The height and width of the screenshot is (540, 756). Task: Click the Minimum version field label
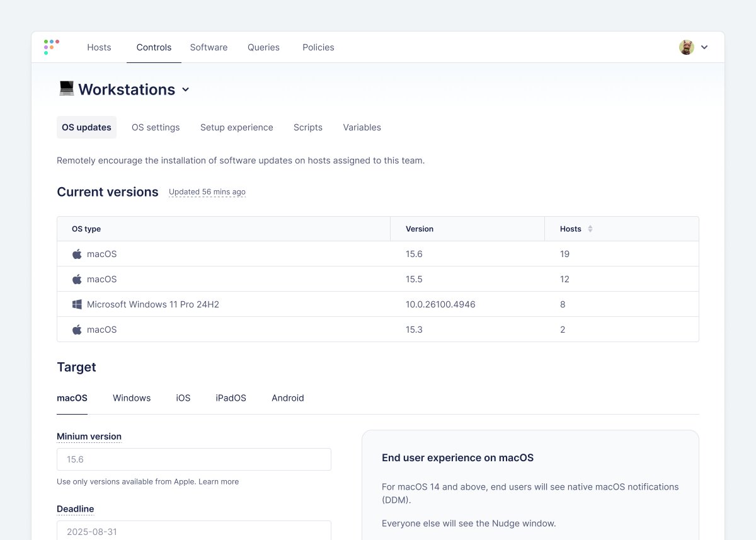coord(89,436)
